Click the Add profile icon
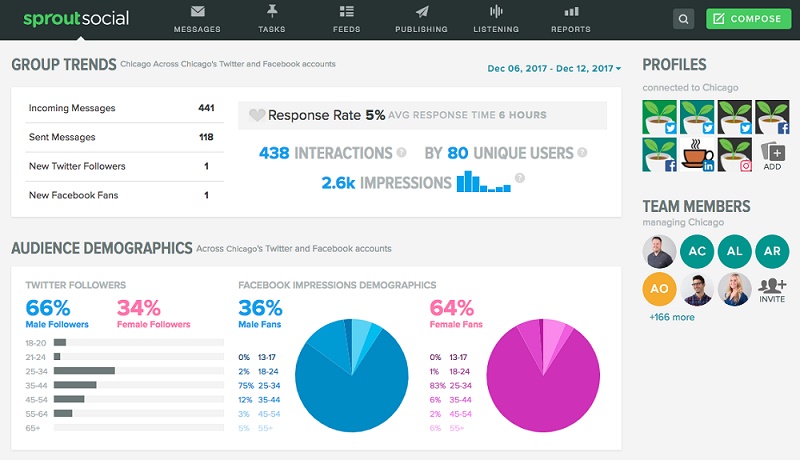This screenshot has width=800, height=460. 772,156
